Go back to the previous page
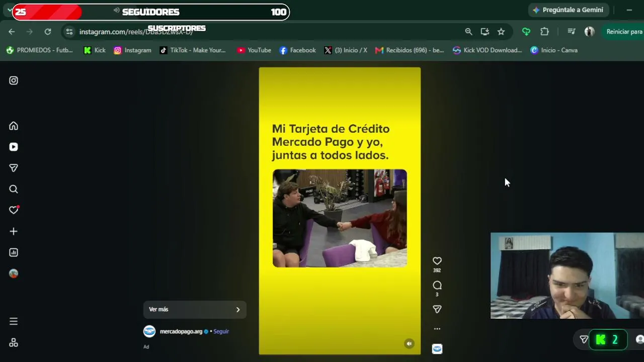Viewport: 644px width, 362px height. [x=12, y=32]
